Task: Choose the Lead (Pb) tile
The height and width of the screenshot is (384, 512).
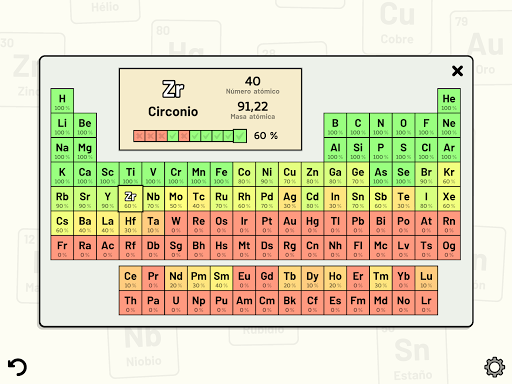Action: click(358, 223)
